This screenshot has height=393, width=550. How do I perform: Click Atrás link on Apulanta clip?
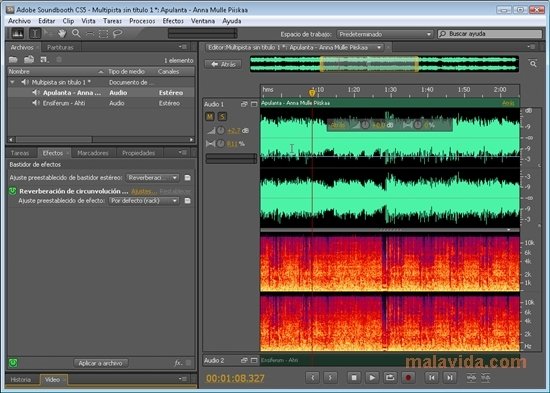coord(508,103)
